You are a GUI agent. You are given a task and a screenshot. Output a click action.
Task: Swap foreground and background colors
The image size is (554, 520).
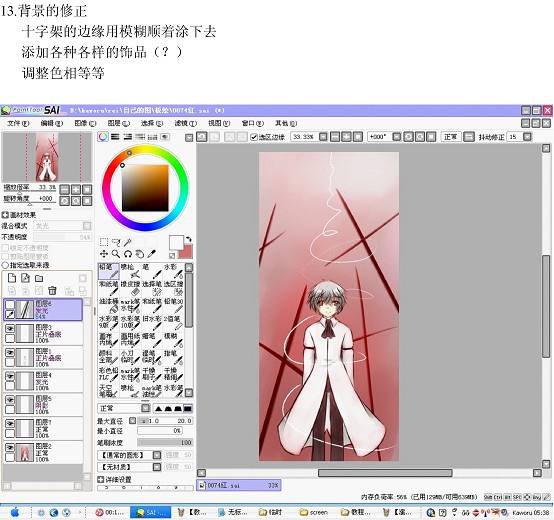click(x=189, y=239)
